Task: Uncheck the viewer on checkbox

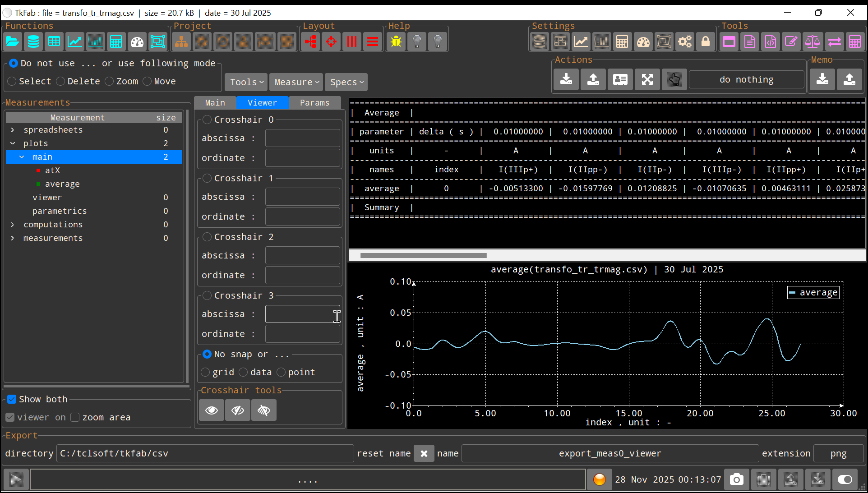Action: point(9,417)
